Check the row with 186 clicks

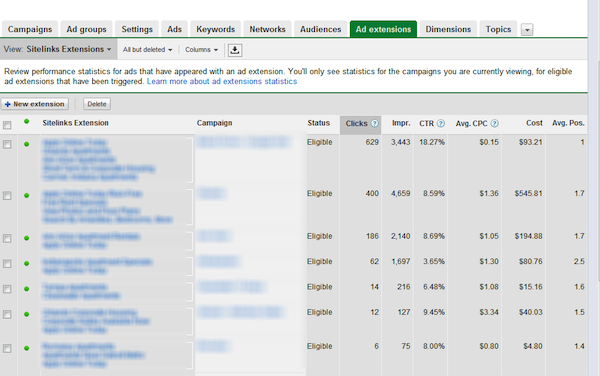pyautogui.click(x=7, y=238)
